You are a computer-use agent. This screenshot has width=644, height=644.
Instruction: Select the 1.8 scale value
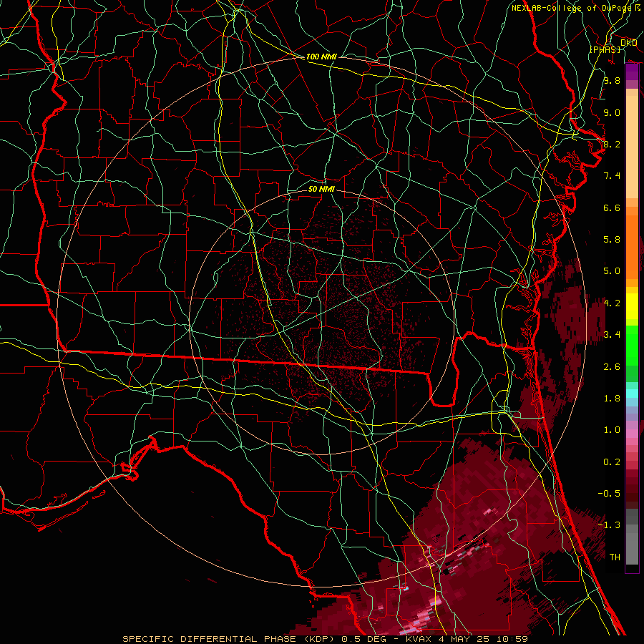pos(612,399)
